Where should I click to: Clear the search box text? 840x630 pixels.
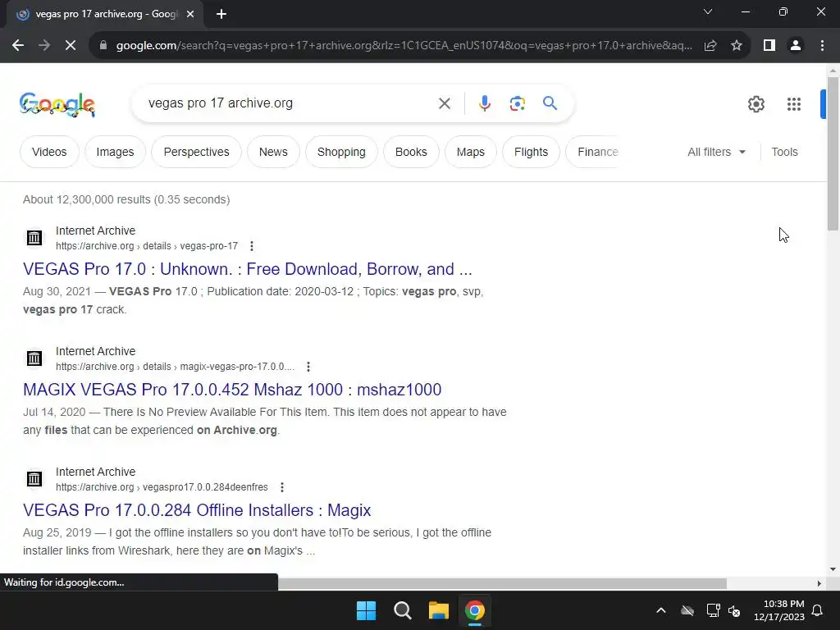click(x=444, y=103)
